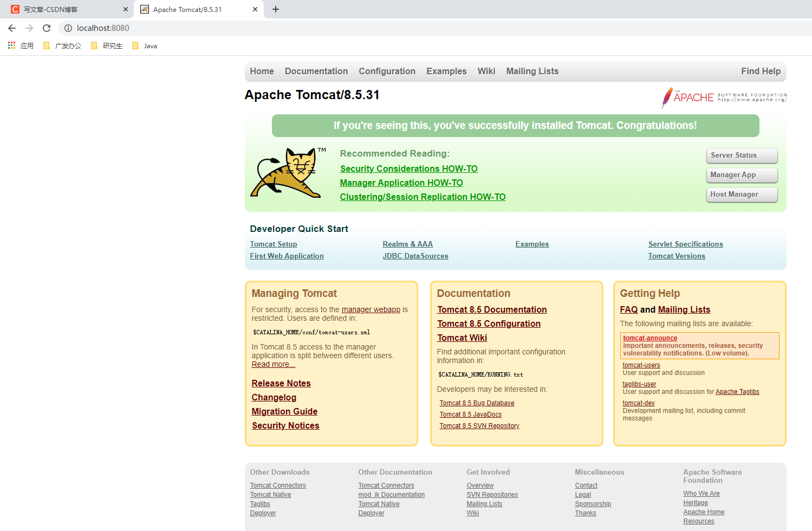812x531 pixels.
Task: Select the Apache Tomcat/8.5.31 tab
Action: coord(198,9)
